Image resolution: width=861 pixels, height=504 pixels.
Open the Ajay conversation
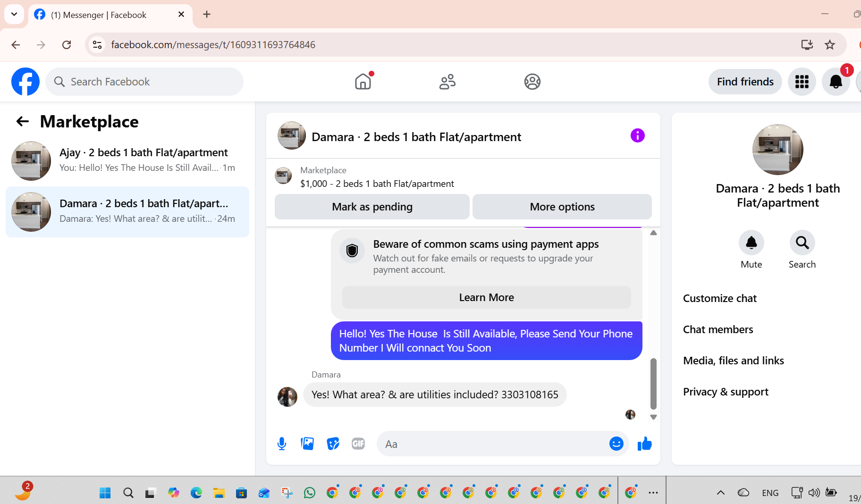pos(127,161)
